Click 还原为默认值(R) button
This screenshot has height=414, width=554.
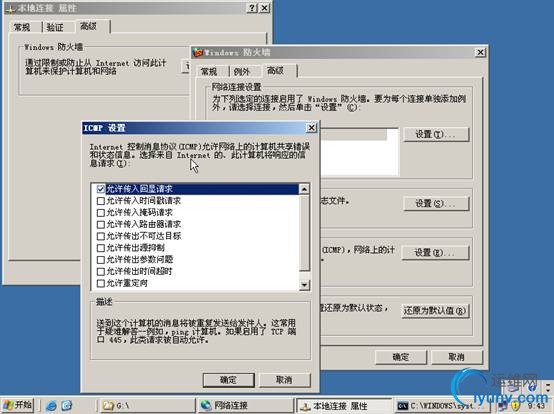pyautogui.click(x=435, y=311)
